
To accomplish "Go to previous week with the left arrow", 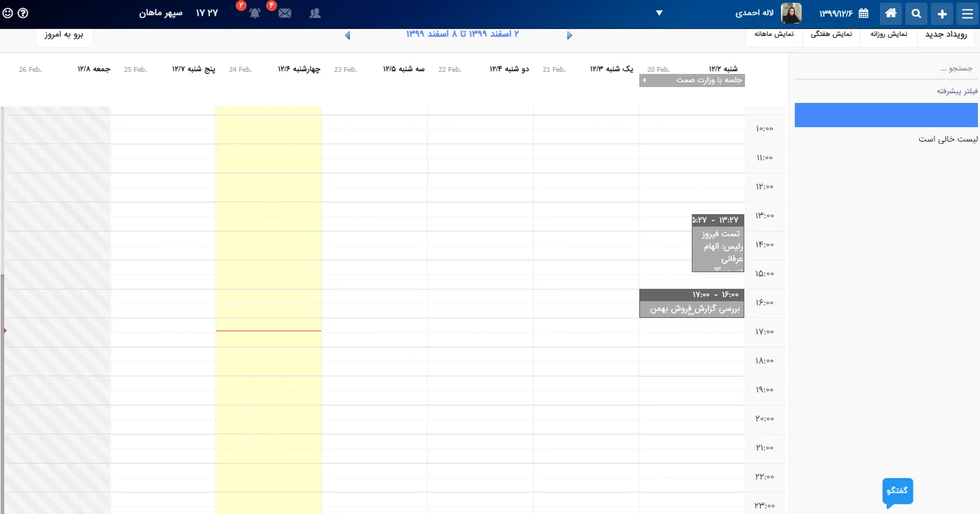I will [347, 35].
